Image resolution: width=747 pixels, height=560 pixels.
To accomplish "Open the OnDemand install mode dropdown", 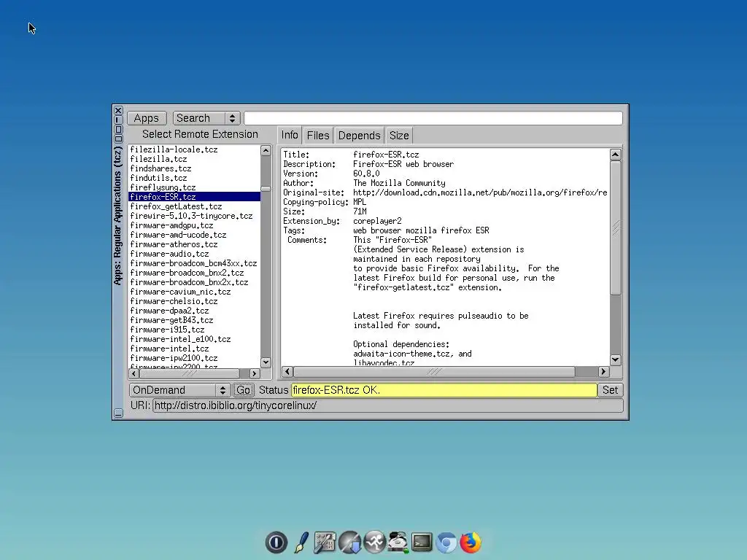I will click(x=179, y=390).
